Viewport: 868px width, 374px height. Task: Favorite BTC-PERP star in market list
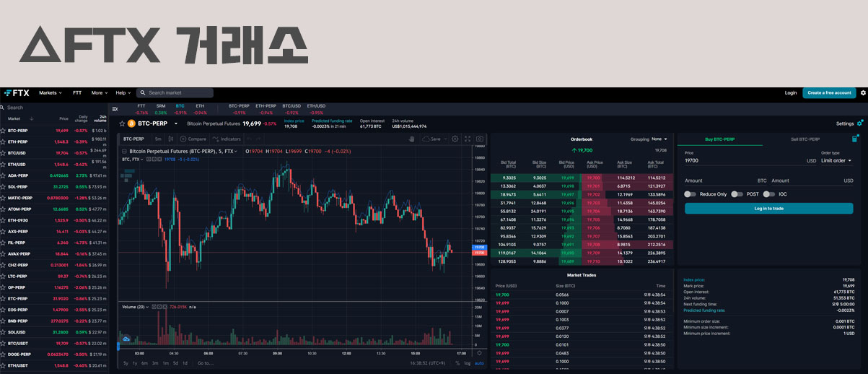[x=3, y=131]
